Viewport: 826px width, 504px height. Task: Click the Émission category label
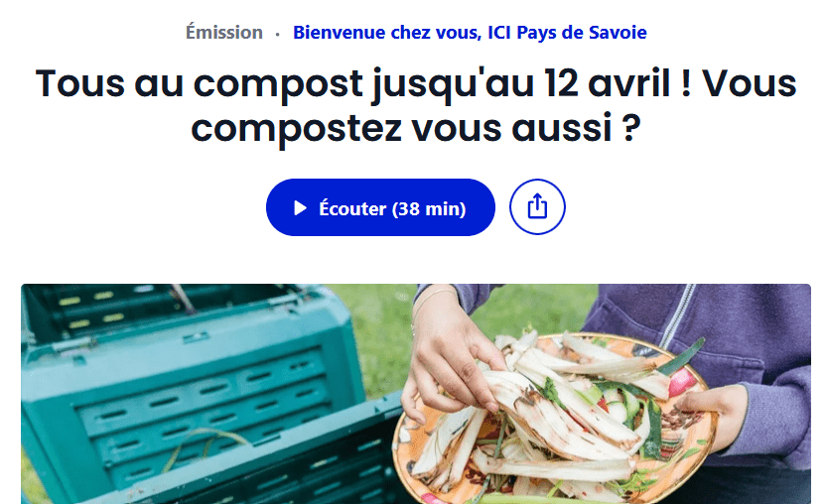224,33
